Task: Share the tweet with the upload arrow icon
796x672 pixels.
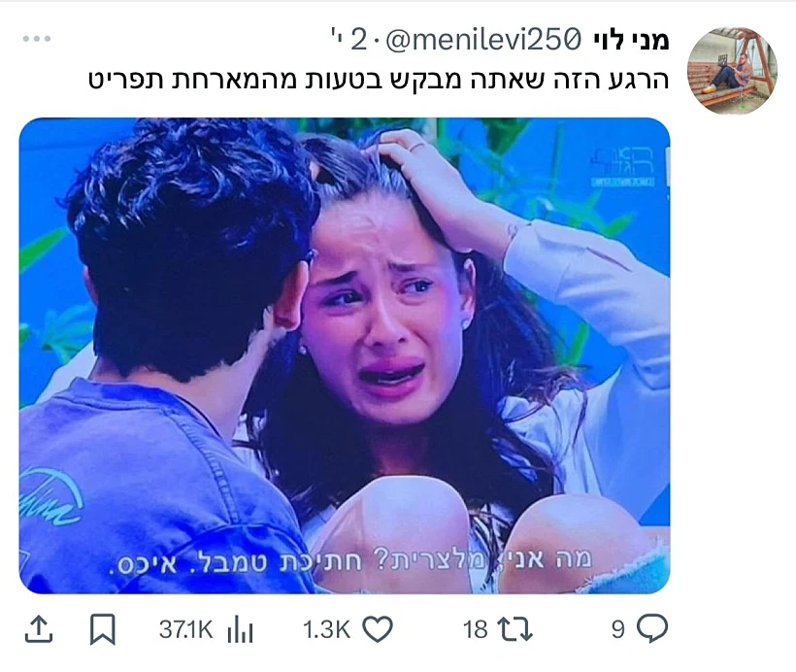Action: pyautogui.click(x=39, y=629)
